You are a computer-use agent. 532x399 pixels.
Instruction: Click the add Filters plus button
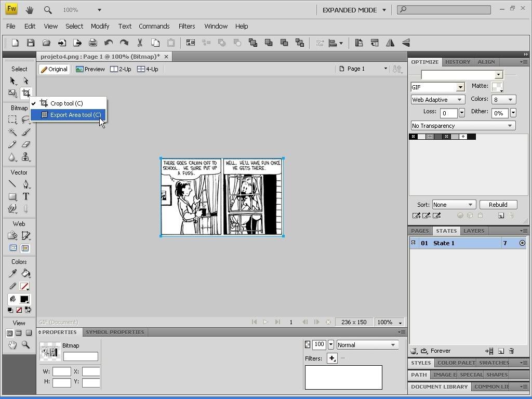click(x=332, y=358)
